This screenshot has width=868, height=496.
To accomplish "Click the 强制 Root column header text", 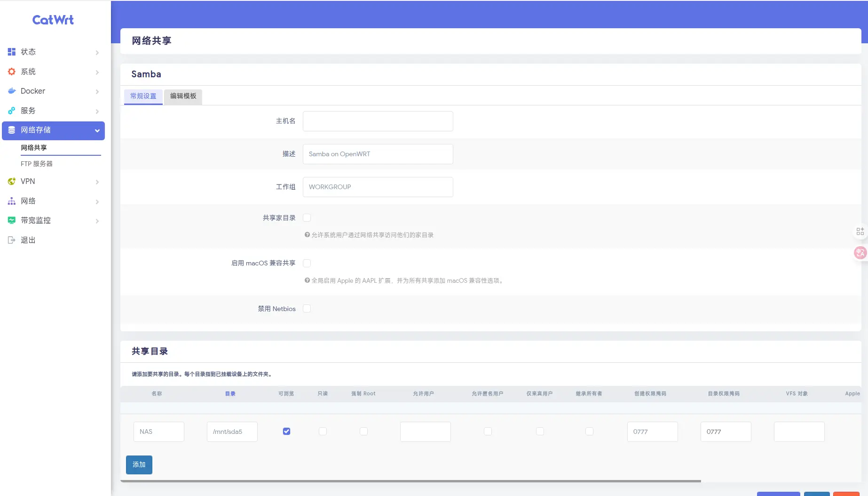I will pyautogui.click(x=363, y=393).
